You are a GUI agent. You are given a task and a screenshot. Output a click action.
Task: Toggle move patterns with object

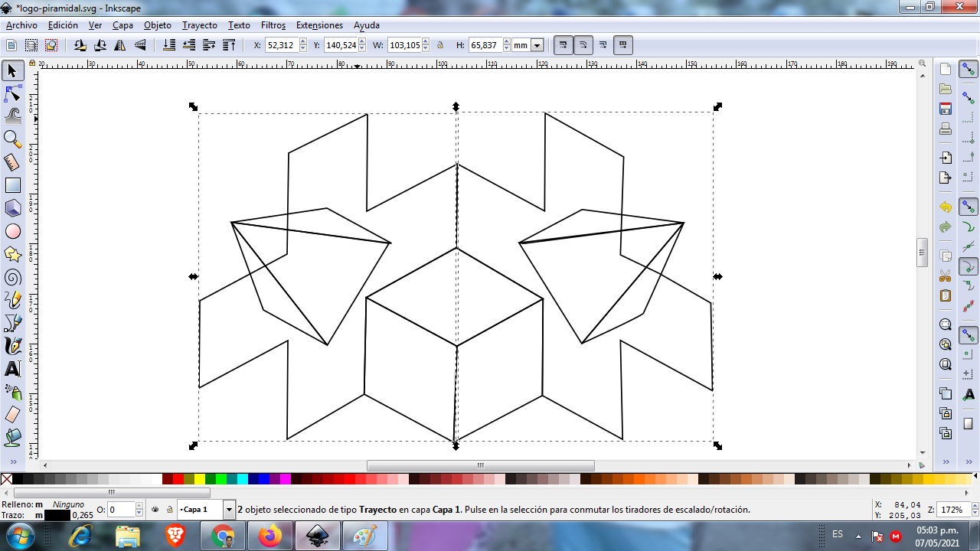click(x=623, y=45)
